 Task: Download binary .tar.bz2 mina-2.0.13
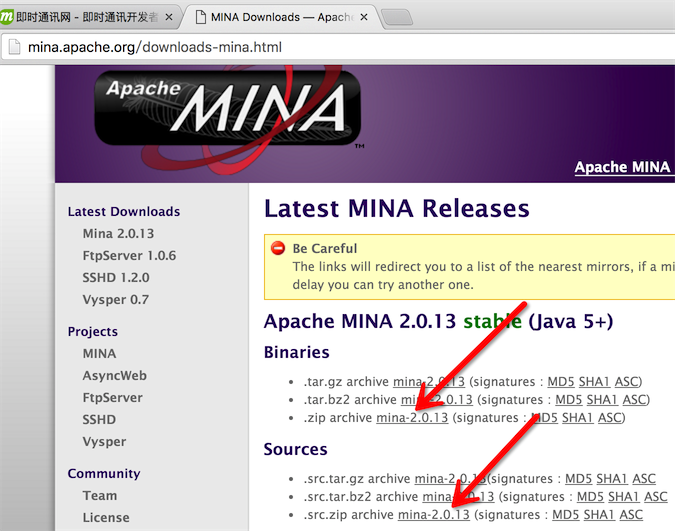click(437, 400)
